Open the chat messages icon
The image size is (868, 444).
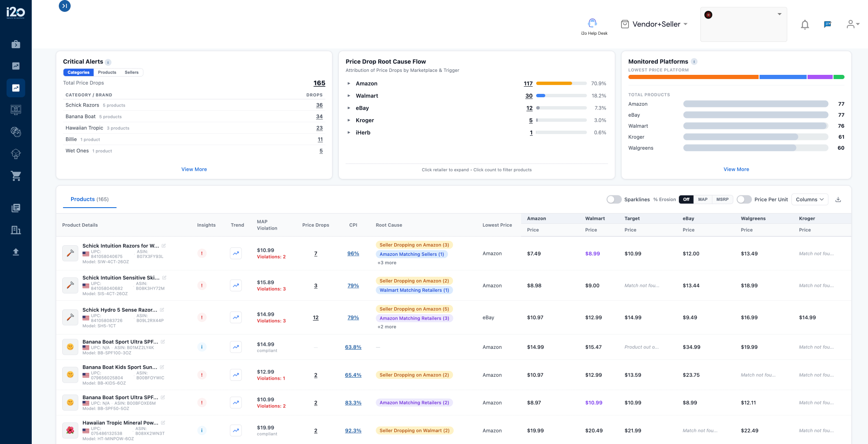point(828,25)
